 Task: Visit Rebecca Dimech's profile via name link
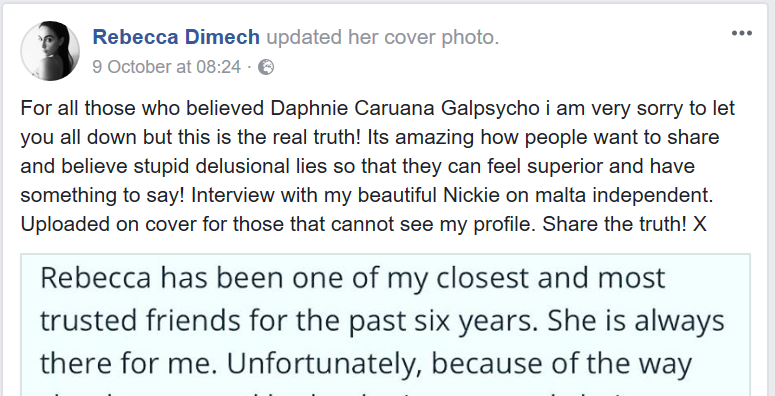(176, 37)
